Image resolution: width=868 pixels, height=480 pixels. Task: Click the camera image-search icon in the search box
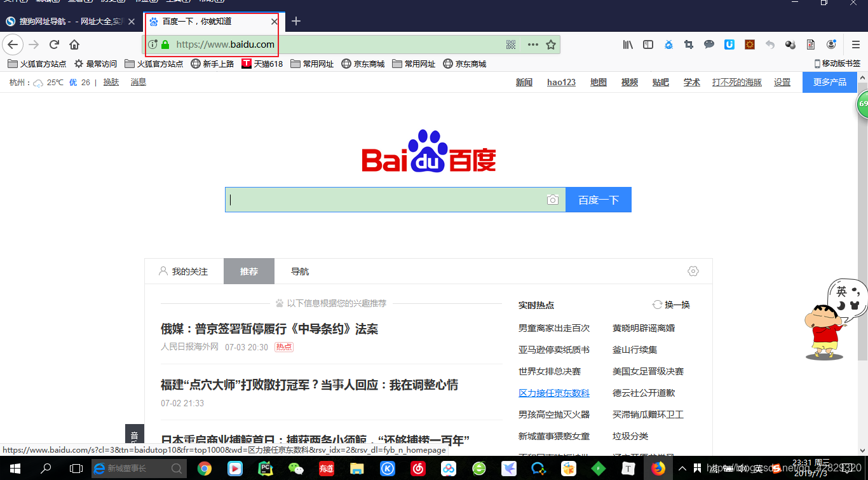[x=553, y=200]
